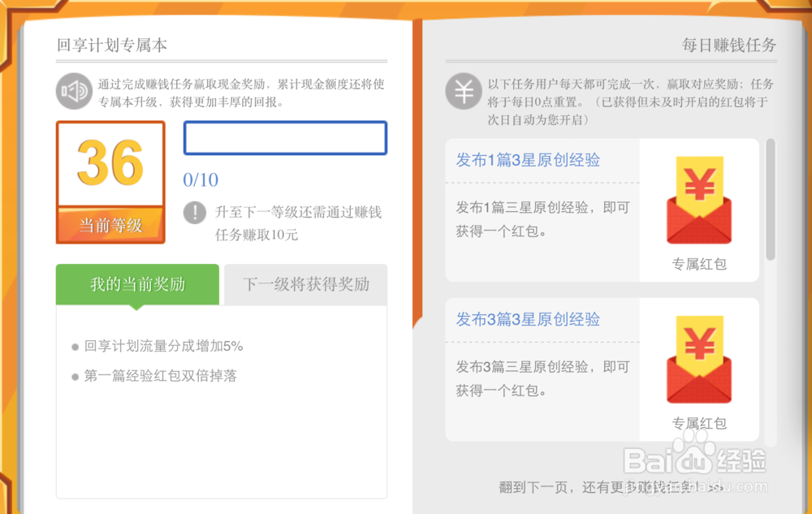Click the level 36 badge
812x514 pixels.
110,166
